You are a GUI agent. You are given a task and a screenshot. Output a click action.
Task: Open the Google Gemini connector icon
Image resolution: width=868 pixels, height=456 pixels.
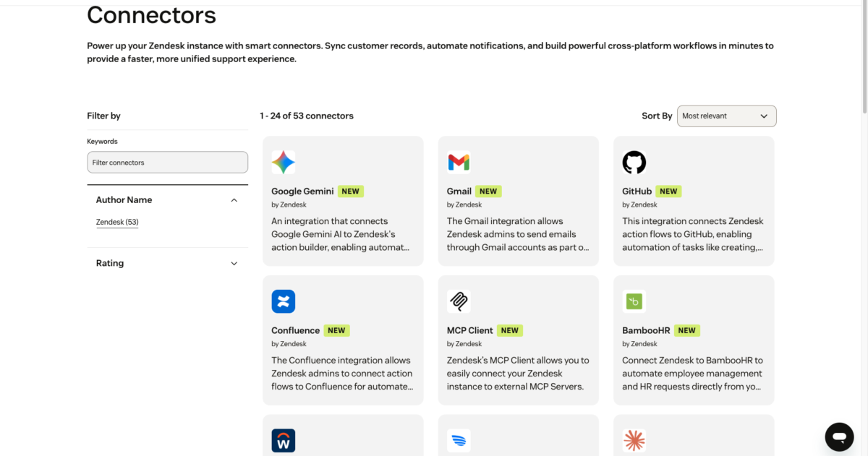pos(283,163)
